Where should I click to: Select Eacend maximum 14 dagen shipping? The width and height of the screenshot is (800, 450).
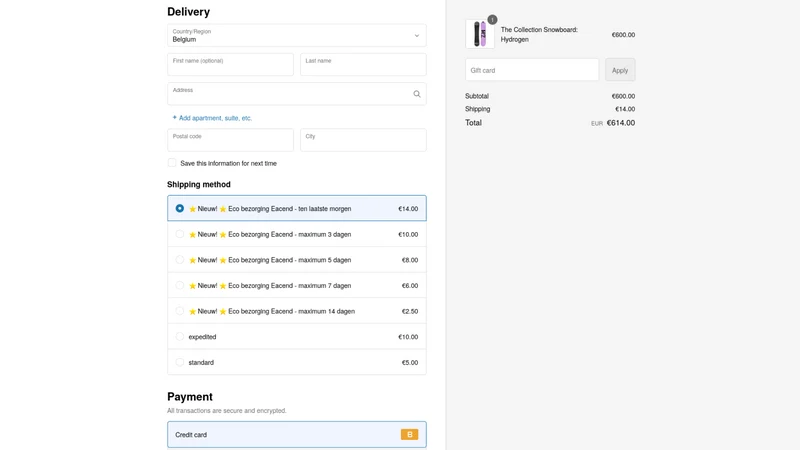click(x=297, y=311)
